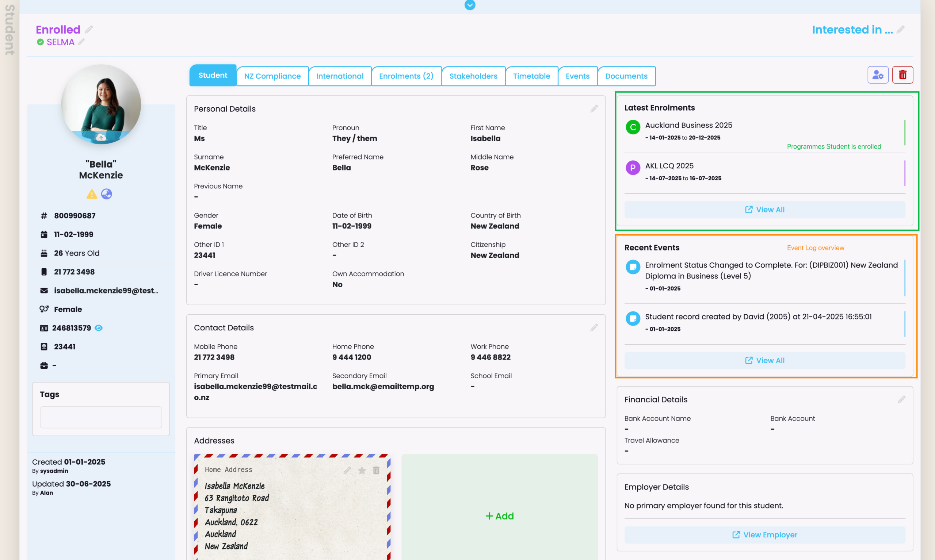This screenshot has width=935, height=560.
Task: Mark Home Address as favourite star
Action: (362, 470)
